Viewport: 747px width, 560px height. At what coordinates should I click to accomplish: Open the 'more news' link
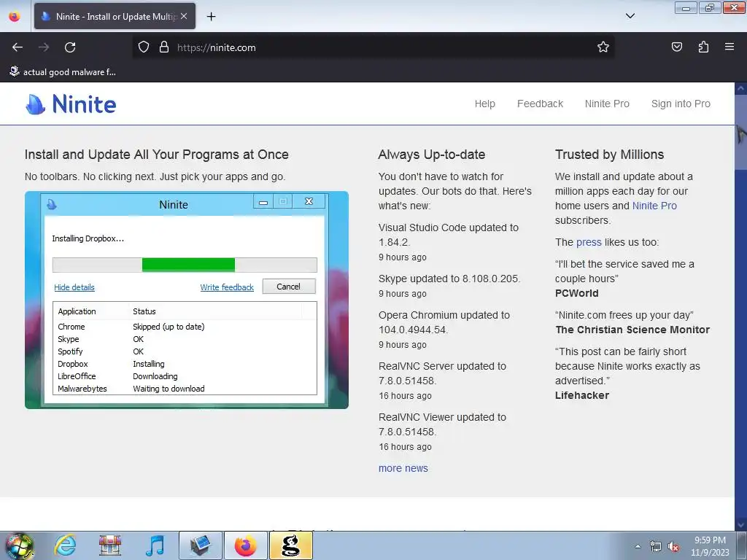[x=403, y=469]
